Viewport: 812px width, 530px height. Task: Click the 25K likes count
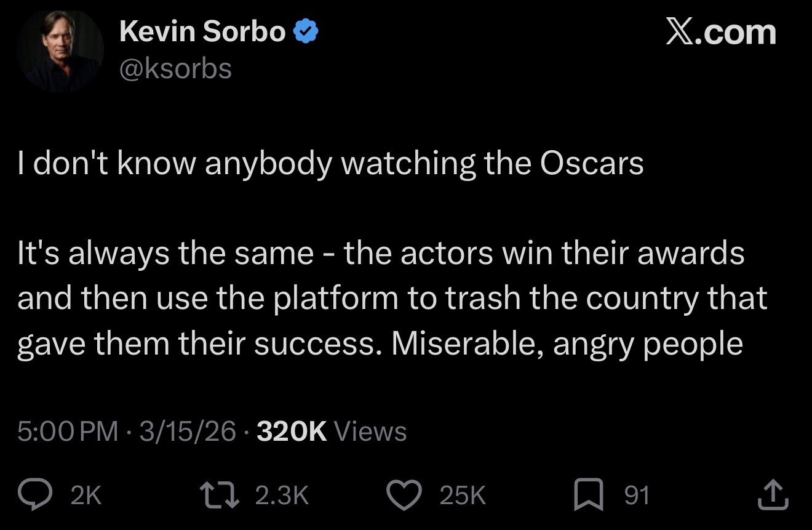coord(463,495)
